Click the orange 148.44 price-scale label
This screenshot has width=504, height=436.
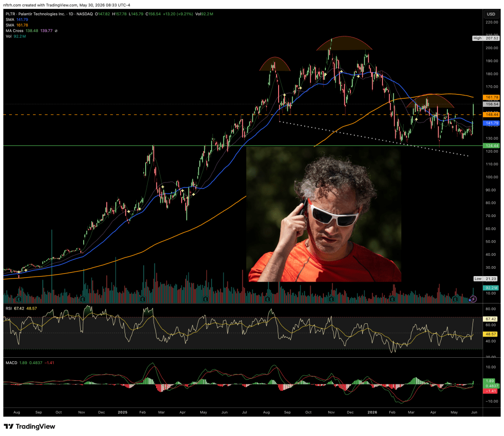click(492, 114)
